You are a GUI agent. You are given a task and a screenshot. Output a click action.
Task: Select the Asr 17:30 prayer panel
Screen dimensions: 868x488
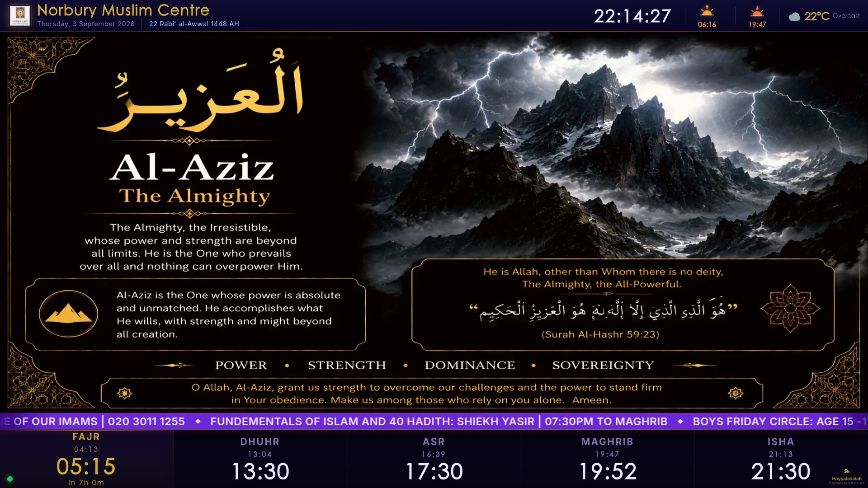(x=434, y=459)
